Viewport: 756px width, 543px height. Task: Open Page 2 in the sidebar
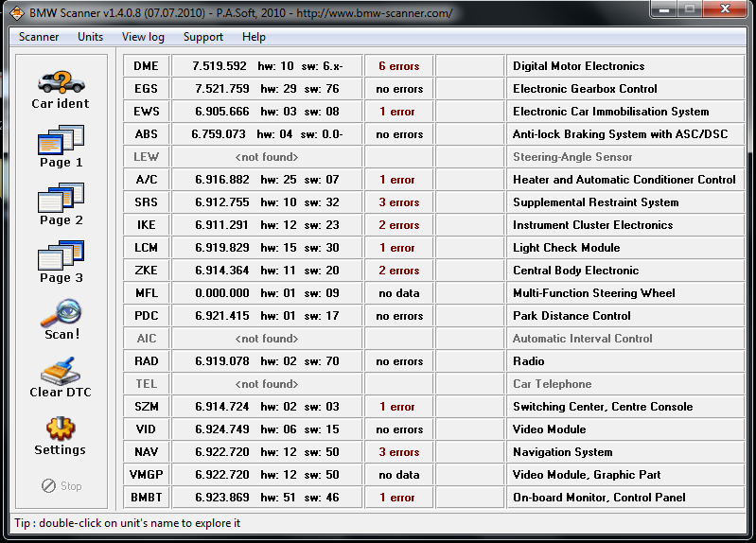click(x=61, y=201)
